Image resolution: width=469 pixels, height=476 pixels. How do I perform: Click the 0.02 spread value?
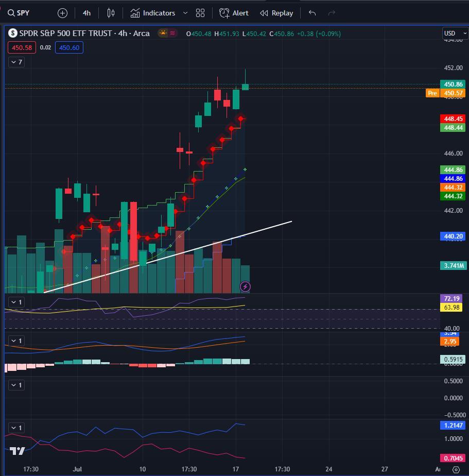[x=45, y=48]
